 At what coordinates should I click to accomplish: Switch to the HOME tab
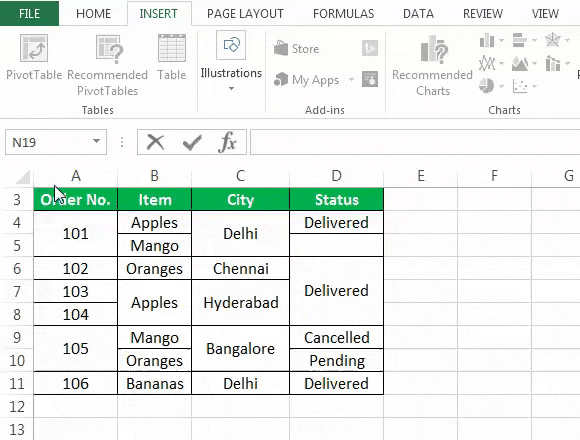tap(94, 14)
